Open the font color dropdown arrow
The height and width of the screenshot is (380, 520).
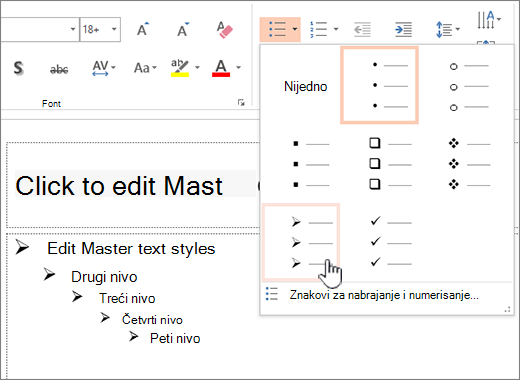pos(238,68)
